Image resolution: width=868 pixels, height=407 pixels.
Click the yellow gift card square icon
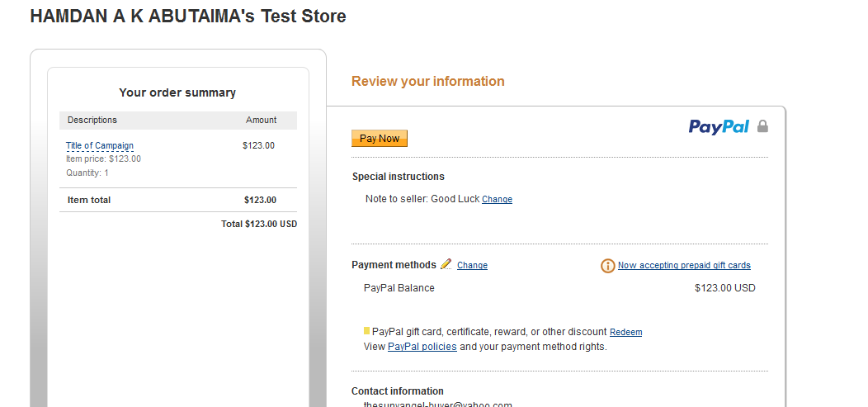tap(366, 331)
